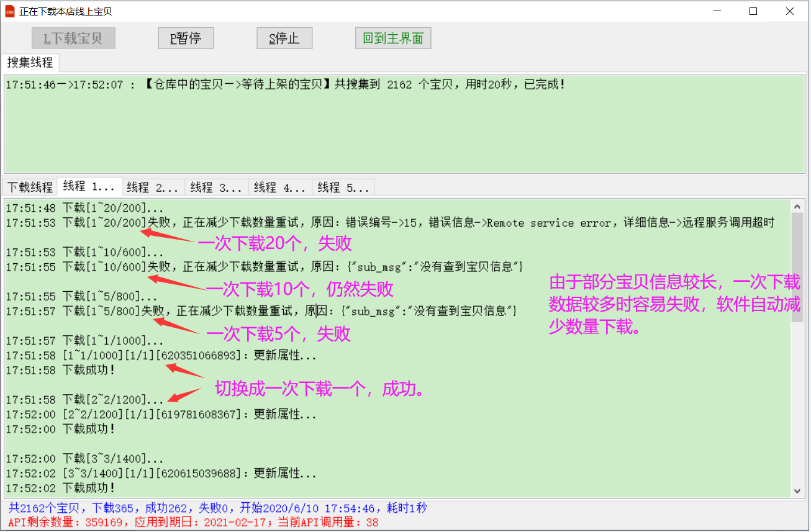The image size is (811, 532).
Task: Return to main screen via 回到主界面
Action: pyautogui.click(x=393, y=38)
